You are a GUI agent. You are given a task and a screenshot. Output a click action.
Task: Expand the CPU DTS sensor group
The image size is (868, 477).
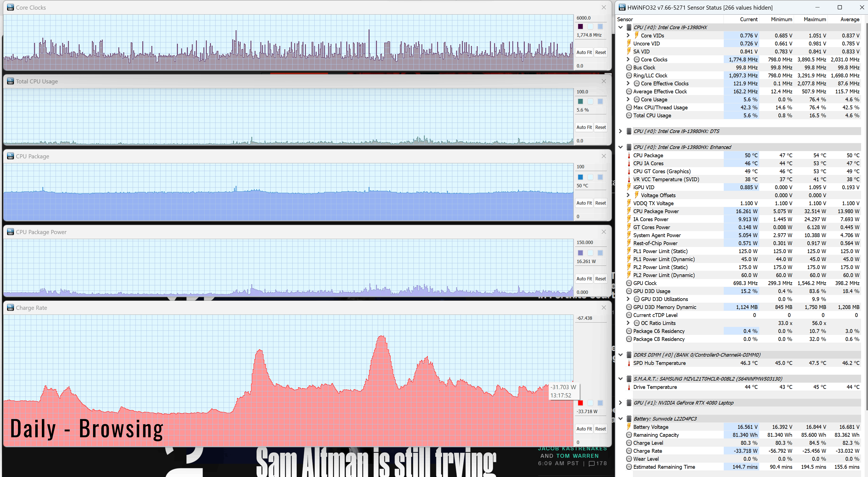pos(620,131)
